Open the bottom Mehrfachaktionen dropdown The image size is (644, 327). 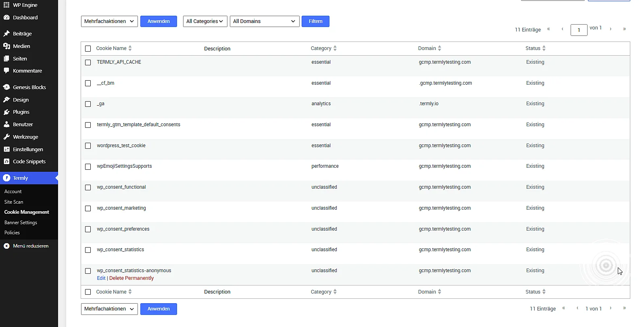pyautogui.click(x=109, y=309)
